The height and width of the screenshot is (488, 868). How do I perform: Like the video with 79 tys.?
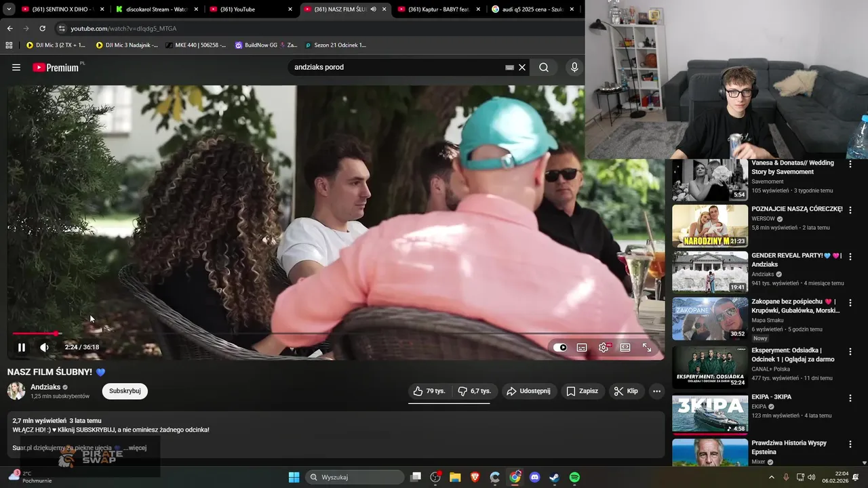coord(429,391)
